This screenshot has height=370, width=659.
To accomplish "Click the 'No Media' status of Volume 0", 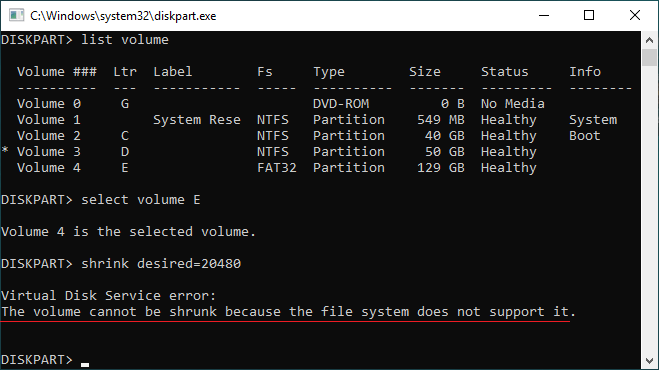I will (x=513, y=104).
